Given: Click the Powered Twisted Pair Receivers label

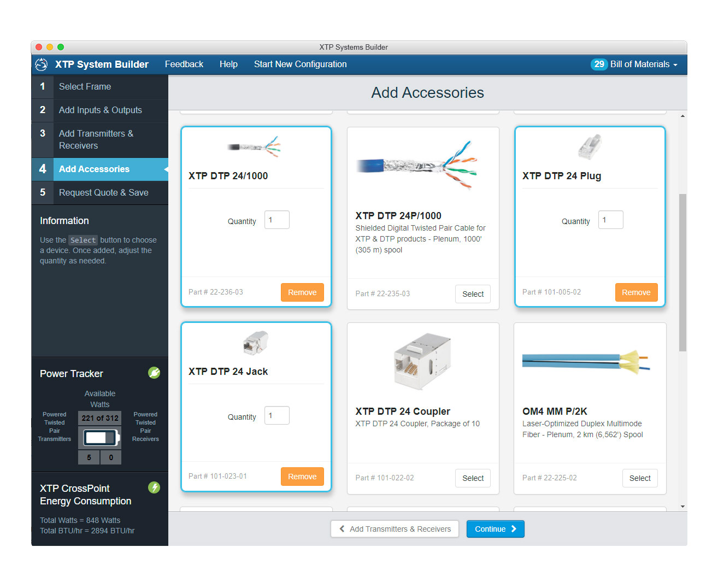Looking at the screenshot, I should click(145, 427).
